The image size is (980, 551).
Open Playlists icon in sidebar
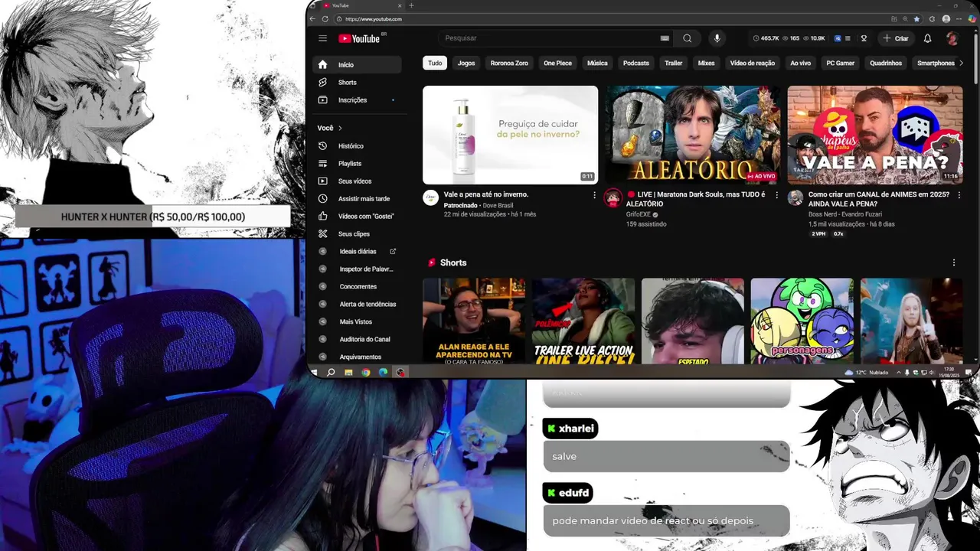pos(322,164)
